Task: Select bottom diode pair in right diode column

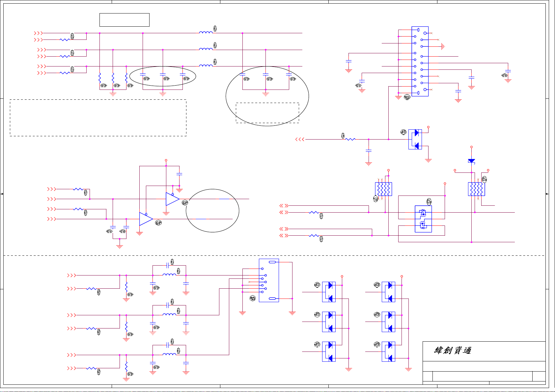Action: tap(388, 352)
